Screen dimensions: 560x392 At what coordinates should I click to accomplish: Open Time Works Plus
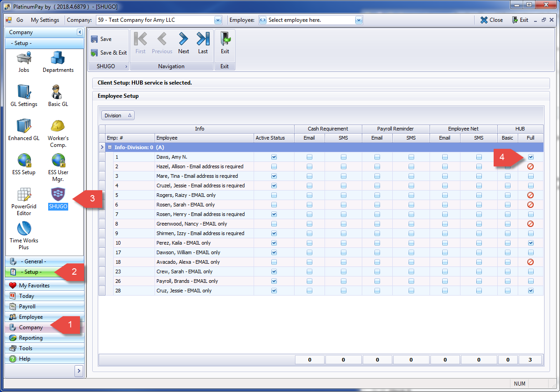24,236
